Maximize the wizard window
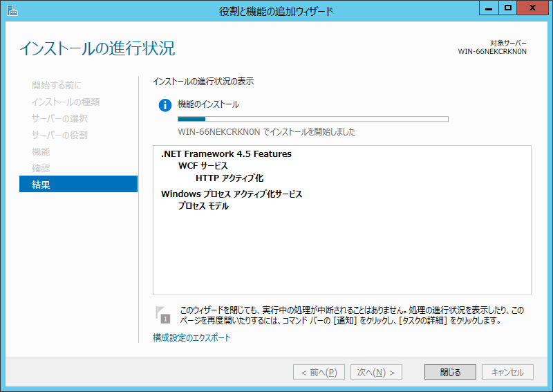 pyautogui.click(x=508, y=8)
